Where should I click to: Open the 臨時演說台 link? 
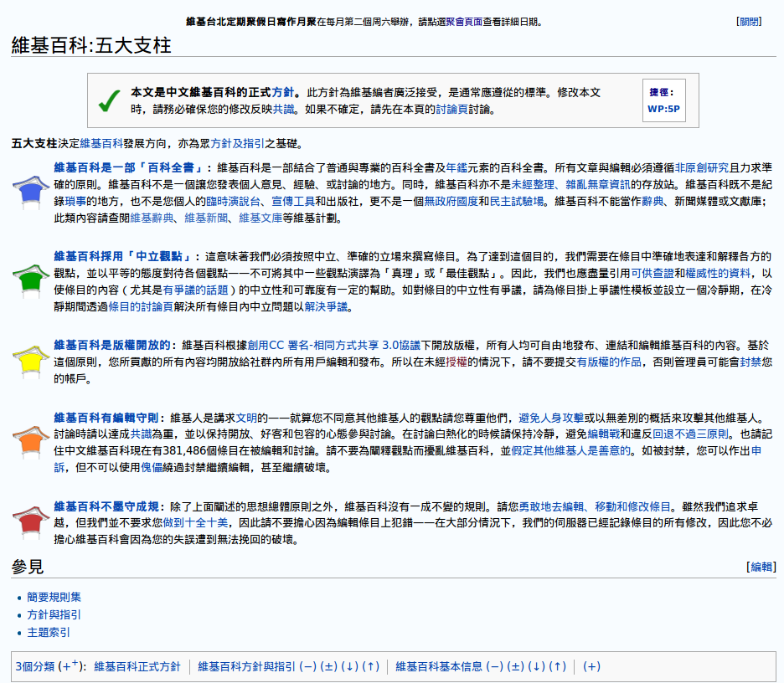click(x=233, y=202)
